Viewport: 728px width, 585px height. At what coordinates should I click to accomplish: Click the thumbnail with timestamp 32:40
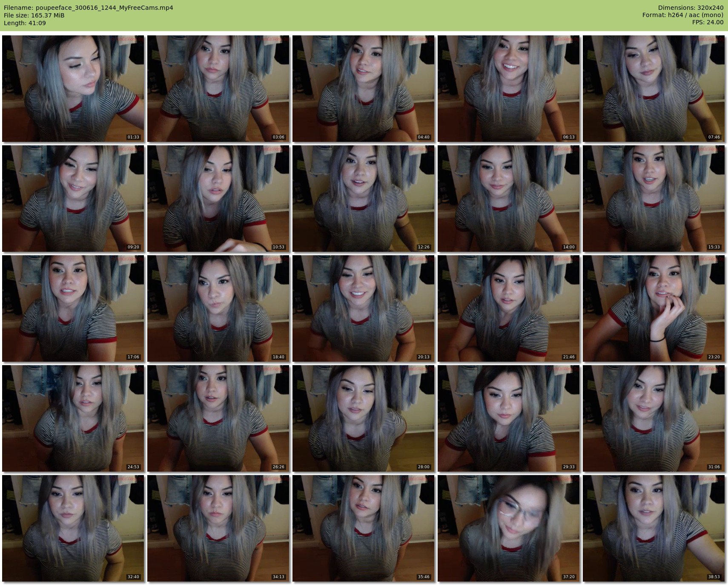(x=73, y=528)
